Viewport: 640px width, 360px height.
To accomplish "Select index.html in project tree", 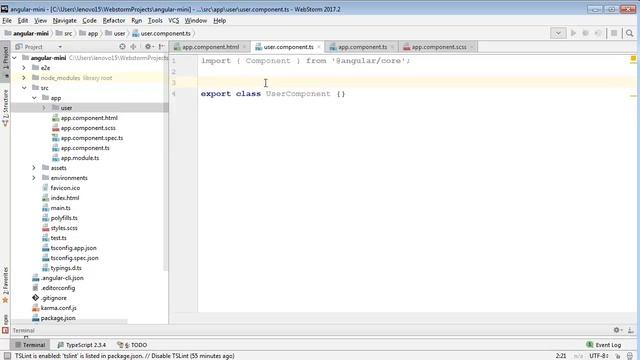I will coord(65,198).
